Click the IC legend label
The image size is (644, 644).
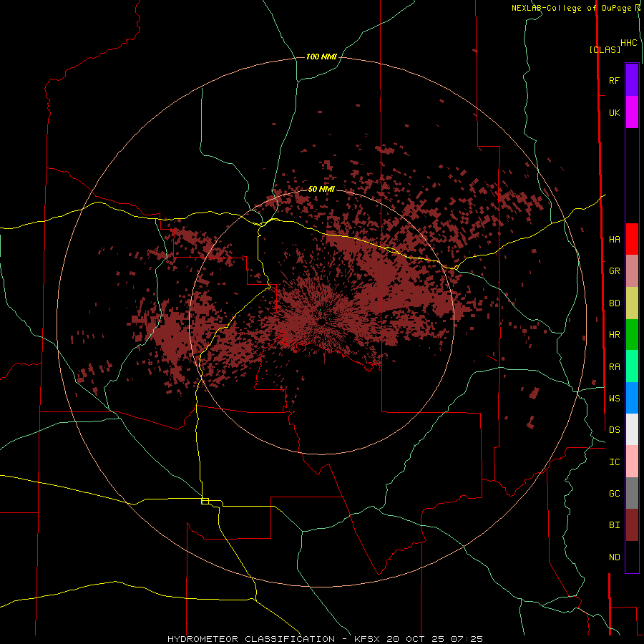[x=614, y=462]
